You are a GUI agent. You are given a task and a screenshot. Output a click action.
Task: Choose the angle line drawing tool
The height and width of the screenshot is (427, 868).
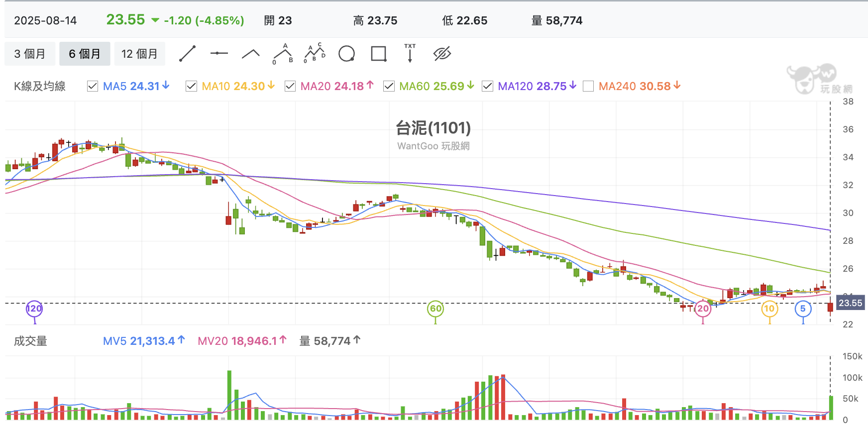coord(251,54)
